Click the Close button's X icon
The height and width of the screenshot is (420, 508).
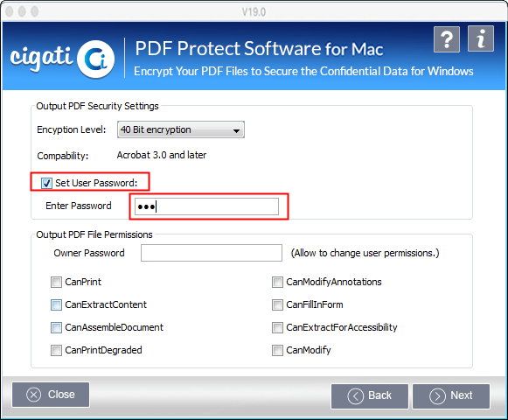pos(34,395)
